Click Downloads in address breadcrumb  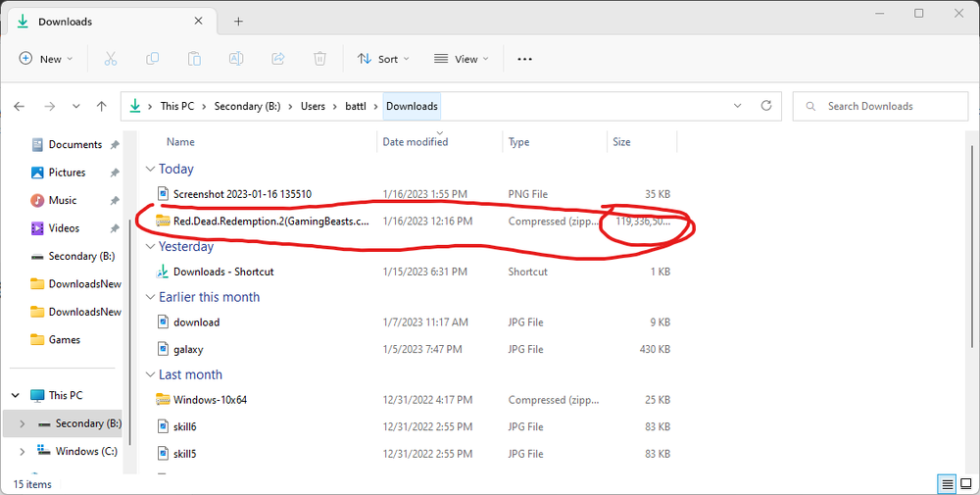click(412, 106)
